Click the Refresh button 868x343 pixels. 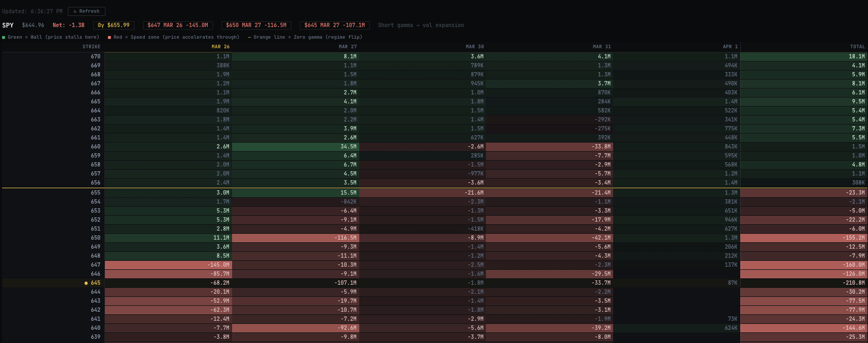point(86,11)
